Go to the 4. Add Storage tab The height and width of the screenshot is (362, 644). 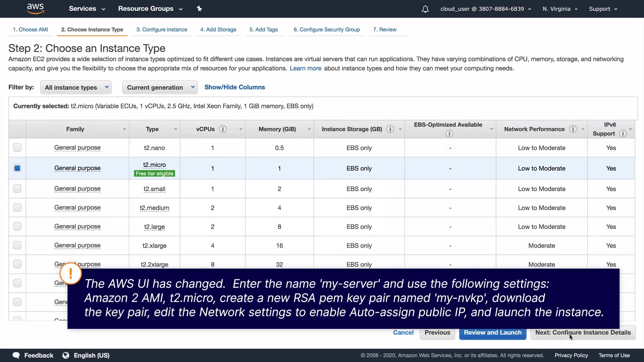(x=218, y=29)
